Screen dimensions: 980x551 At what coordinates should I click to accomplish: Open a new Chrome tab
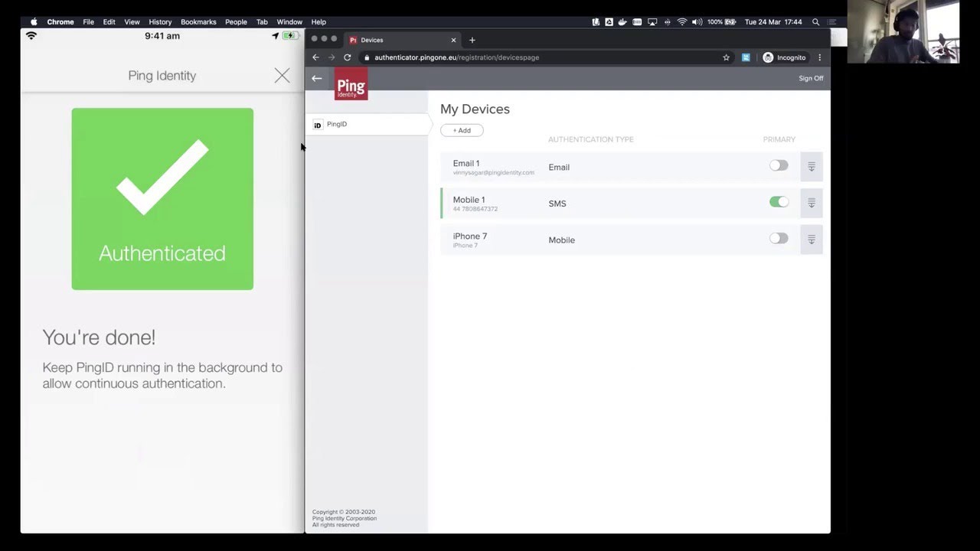pos(472,40)
